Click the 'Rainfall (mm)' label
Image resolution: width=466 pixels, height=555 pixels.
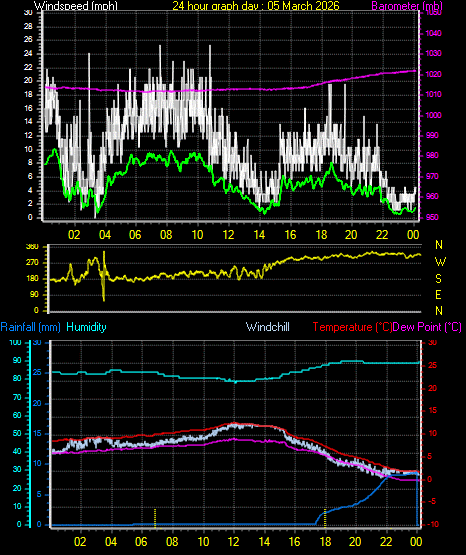pyautogui.click(x=30, y=327)
